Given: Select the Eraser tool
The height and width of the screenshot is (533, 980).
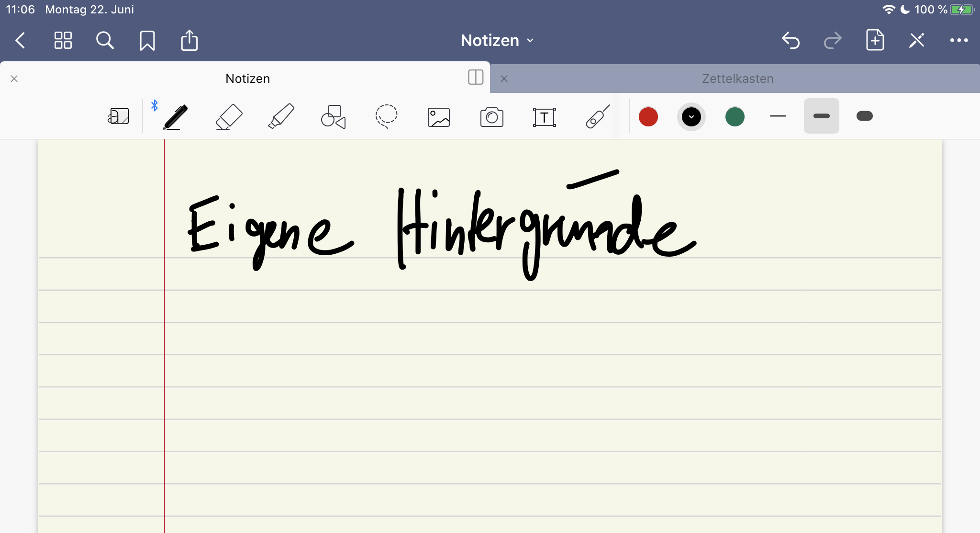Looking at the screenshot, I should tap(229, 116).
